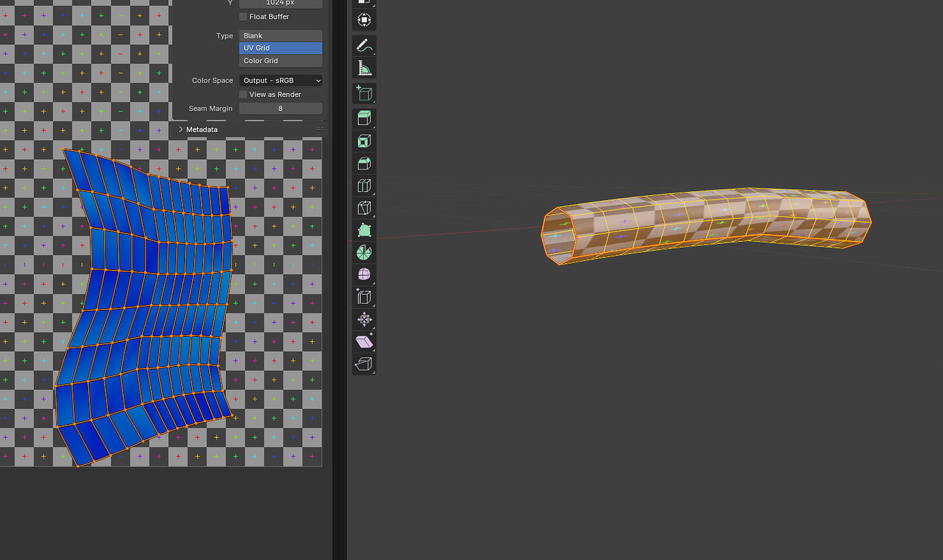The height and width of the screenshot is (560, 943).
Task: Select the Extrude Region tool
Action: [x=364, y=119]
